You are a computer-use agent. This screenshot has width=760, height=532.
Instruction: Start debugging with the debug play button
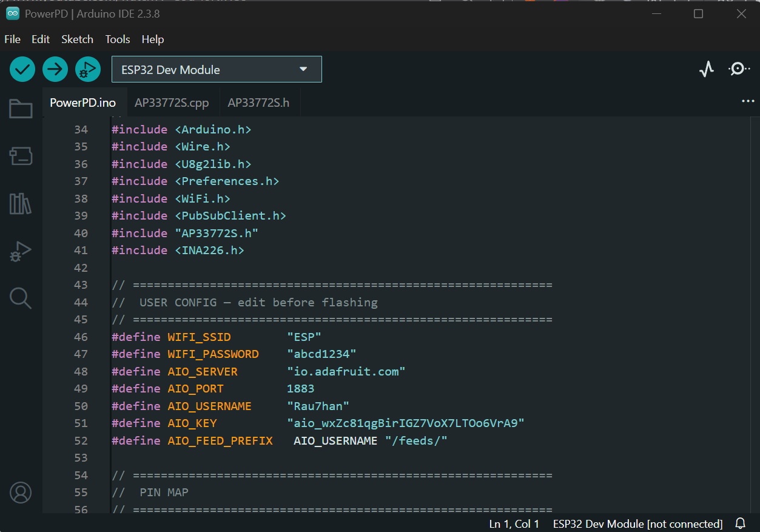88,69
